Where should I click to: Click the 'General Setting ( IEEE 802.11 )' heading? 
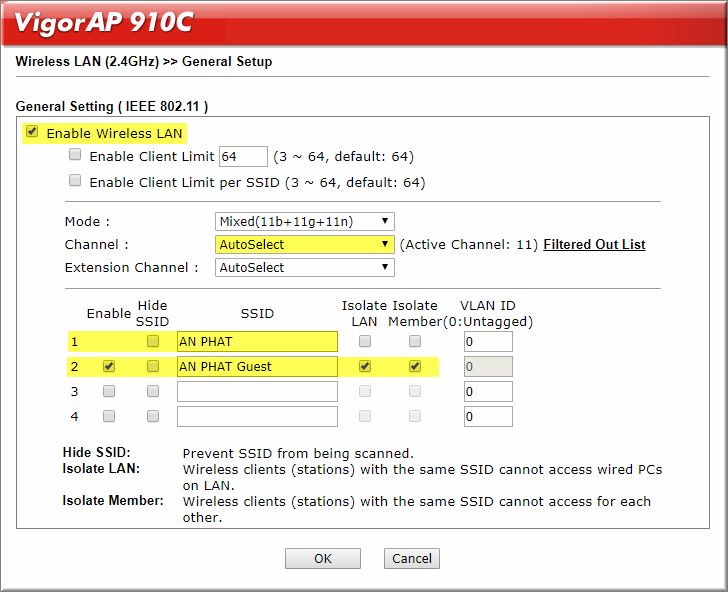(112, 106)
